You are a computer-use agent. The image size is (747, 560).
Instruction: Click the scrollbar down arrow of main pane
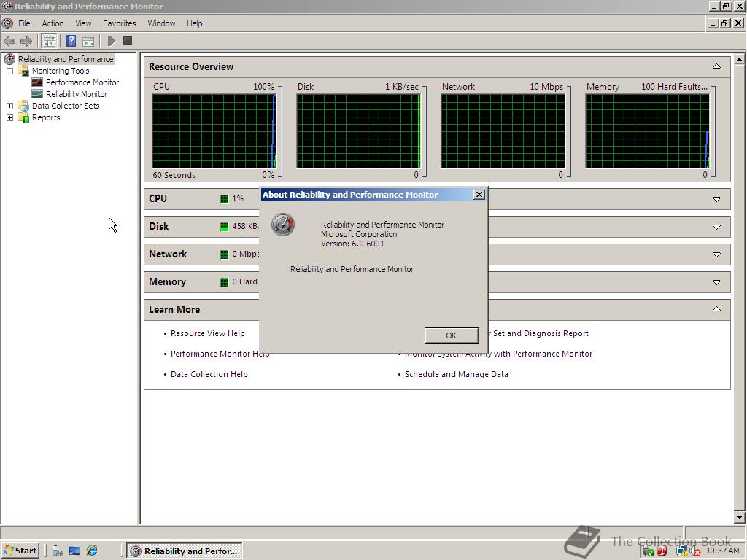click(x=740, y=517)
